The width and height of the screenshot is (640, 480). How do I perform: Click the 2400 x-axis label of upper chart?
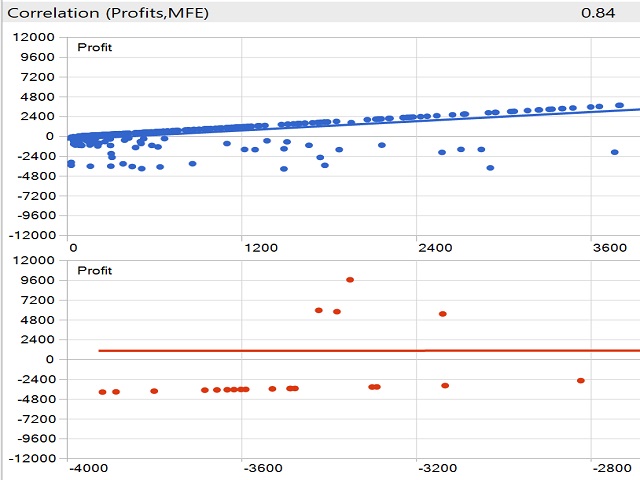click(417, 247)
